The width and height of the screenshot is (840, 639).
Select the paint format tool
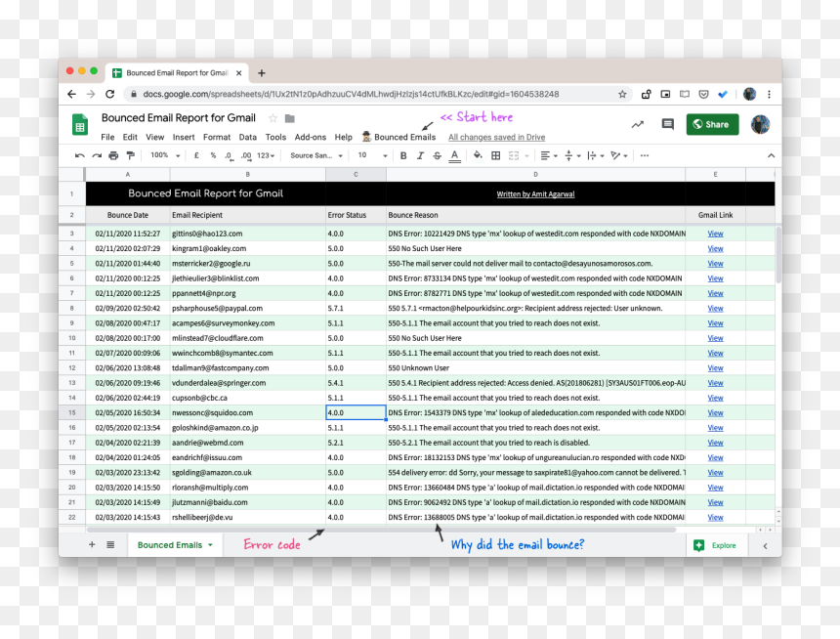[130, 155]
